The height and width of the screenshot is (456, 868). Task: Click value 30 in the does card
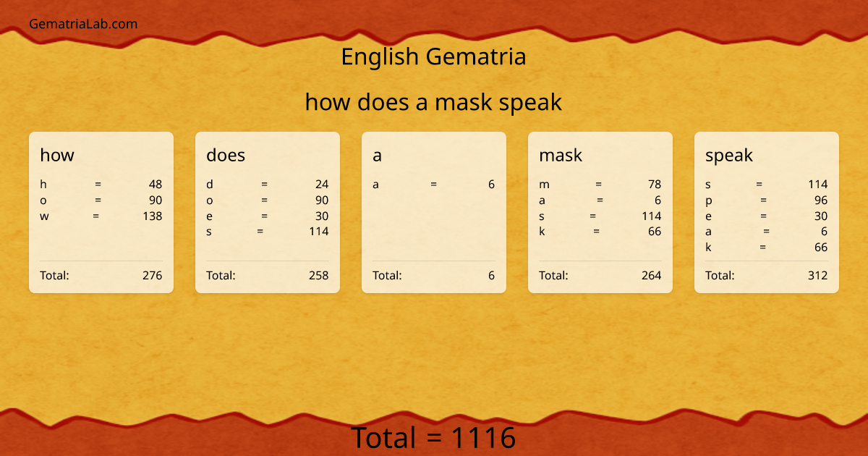click(x=322, y=216)
